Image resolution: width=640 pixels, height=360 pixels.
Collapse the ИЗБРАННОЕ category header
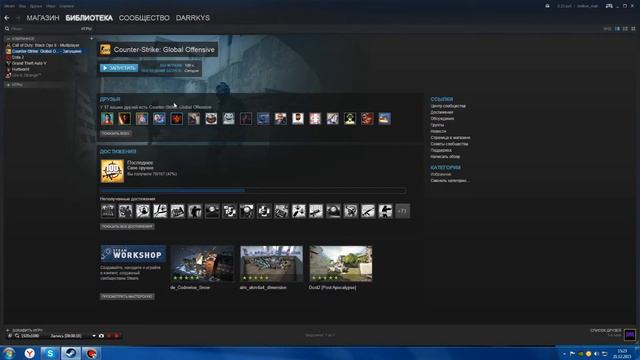coord(23,39)
